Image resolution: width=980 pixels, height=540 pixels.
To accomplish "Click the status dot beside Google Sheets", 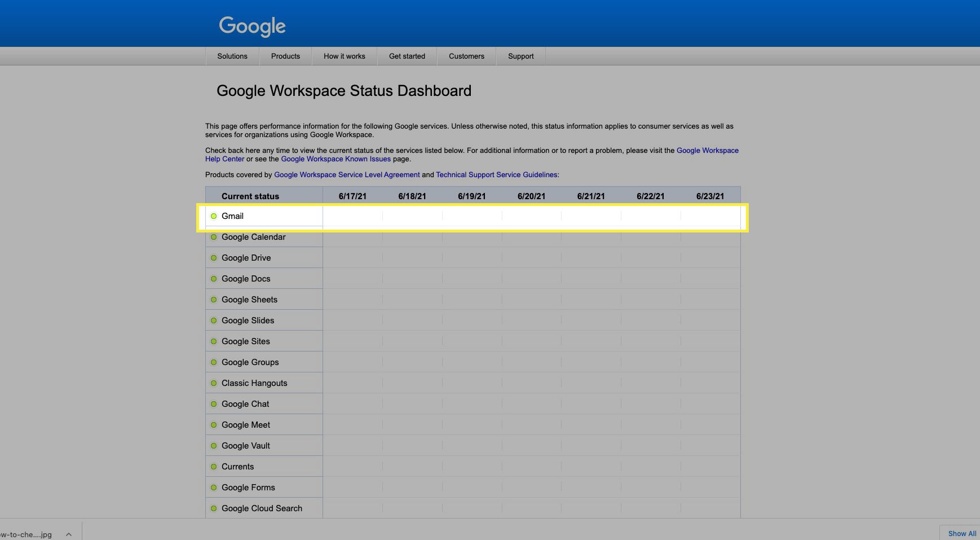I will tap(214, 300).
